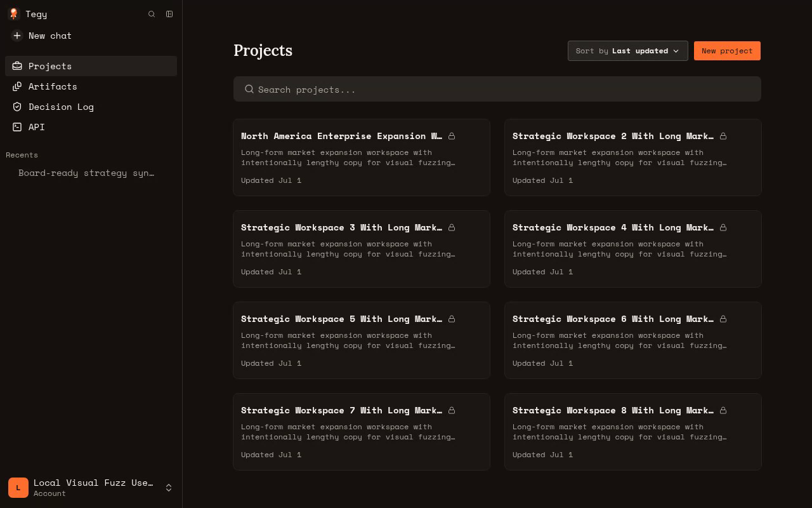Open the API section
The height and width of the screenshot is (508, 812).
point(91,127)
